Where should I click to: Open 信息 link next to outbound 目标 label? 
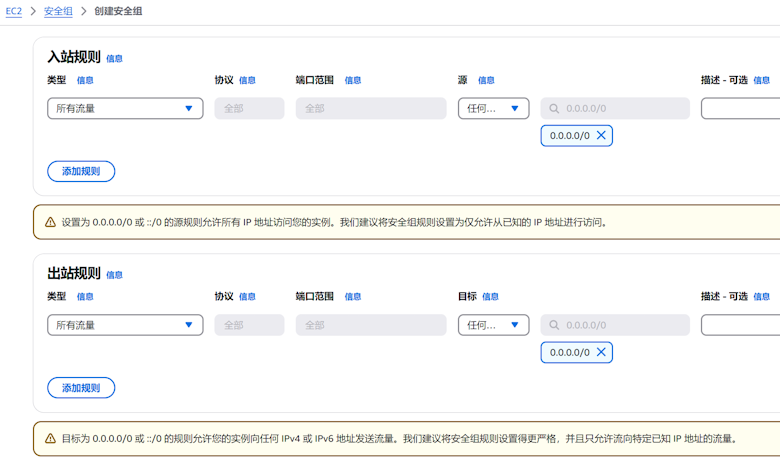pos(490,297)
